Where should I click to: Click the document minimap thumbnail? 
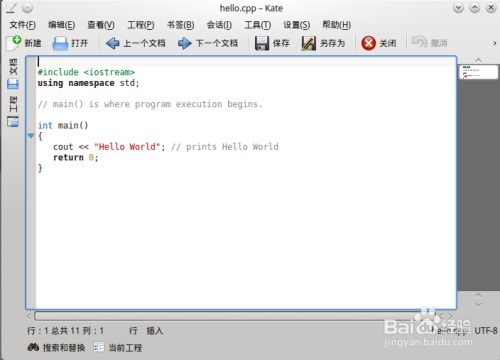tap(479, 72)
